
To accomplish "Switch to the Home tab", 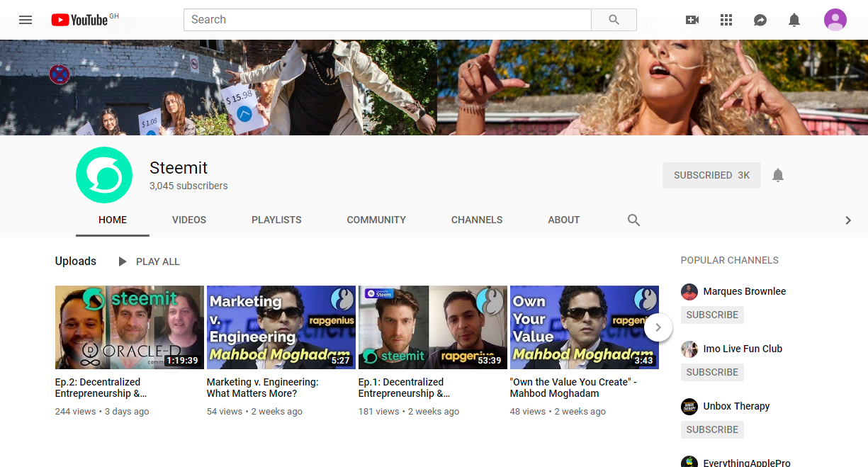I will point(113,220).
